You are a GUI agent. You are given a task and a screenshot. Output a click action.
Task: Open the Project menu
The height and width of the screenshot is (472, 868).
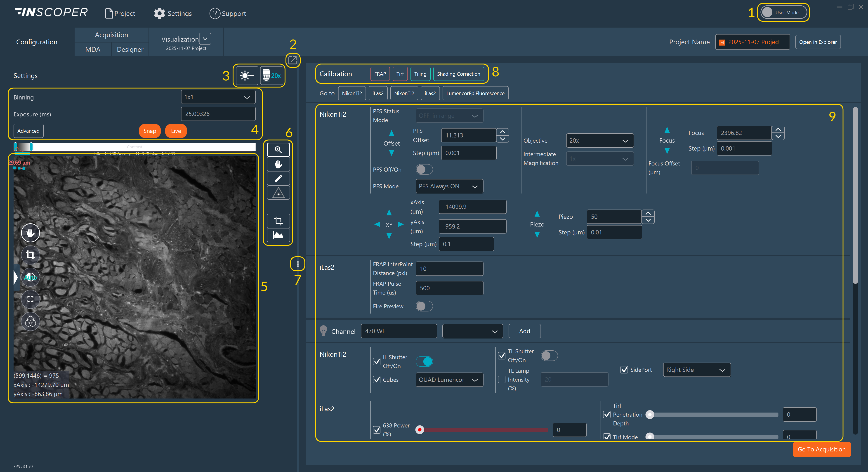tap(120, 14)
